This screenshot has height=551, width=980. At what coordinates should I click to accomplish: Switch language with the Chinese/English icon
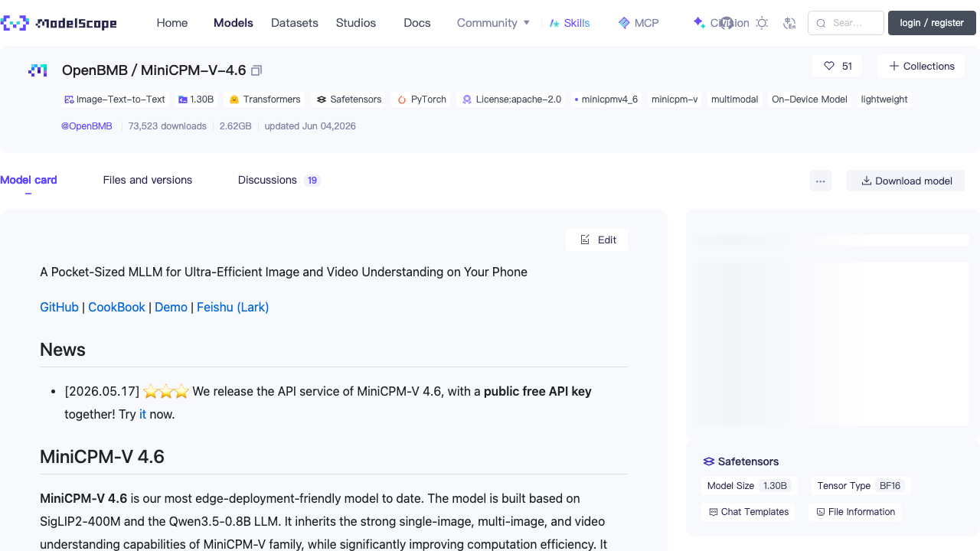790,23
